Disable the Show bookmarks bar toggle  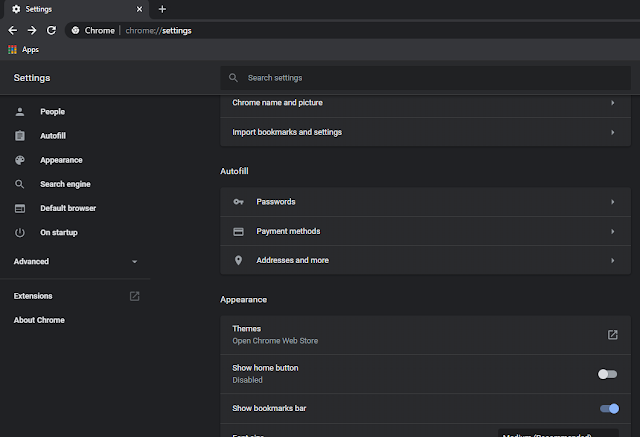pos(609,408)
